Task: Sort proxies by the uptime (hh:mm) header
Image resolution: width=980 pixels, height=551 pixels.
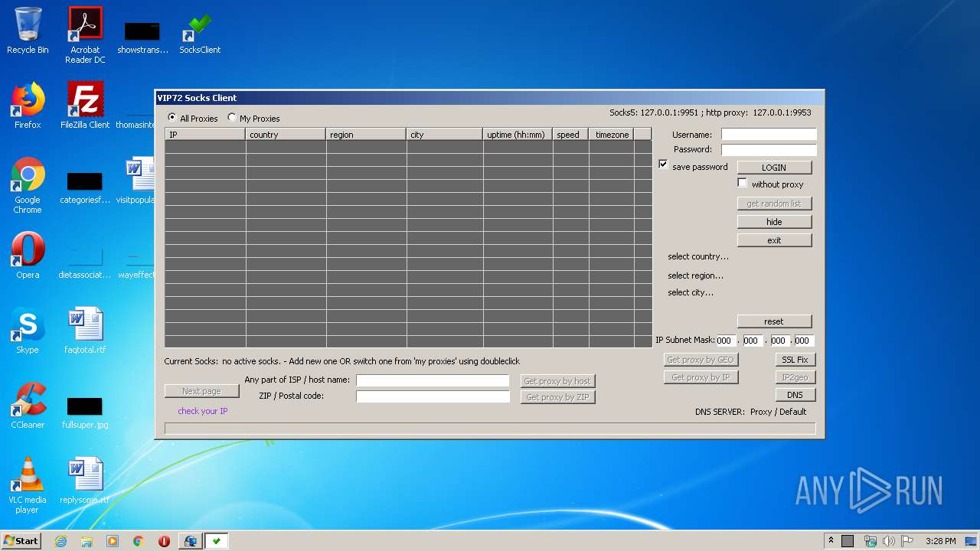Action: [x=518, y=135]
